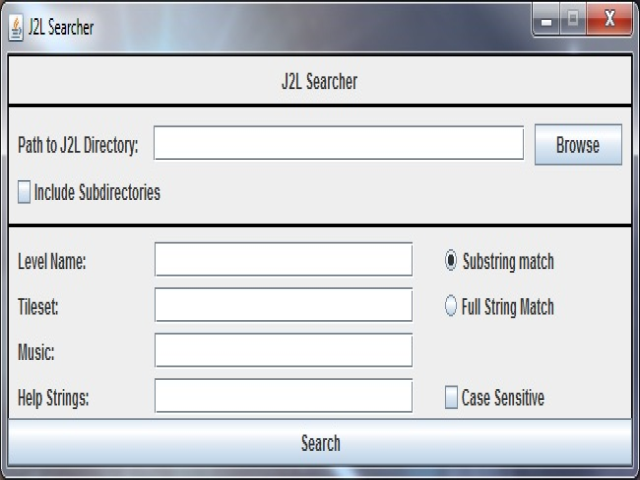The image size is (640, 480).
Task: Click the Search button
Action: point(320,442)
